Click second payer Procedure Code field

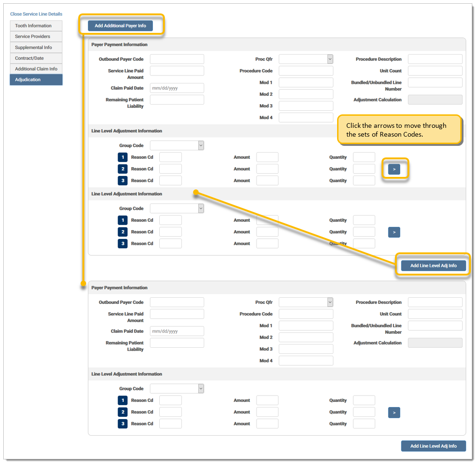tap(306, 314)
